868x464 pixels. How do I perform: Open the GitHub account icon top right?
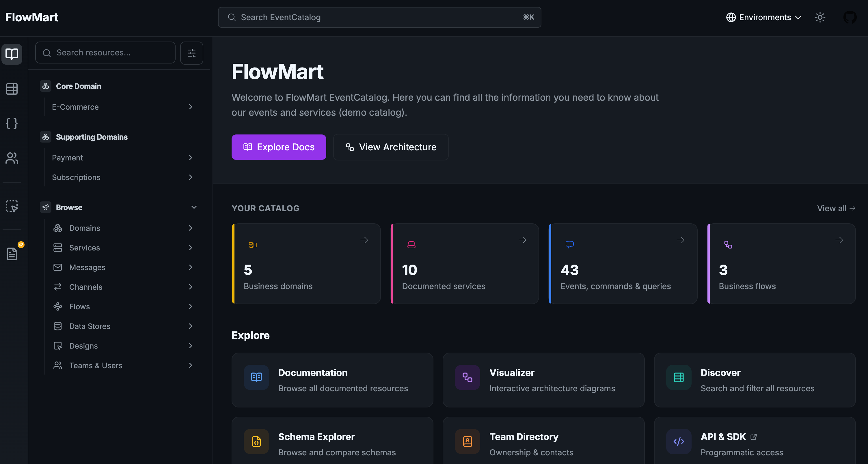(850, 17)
